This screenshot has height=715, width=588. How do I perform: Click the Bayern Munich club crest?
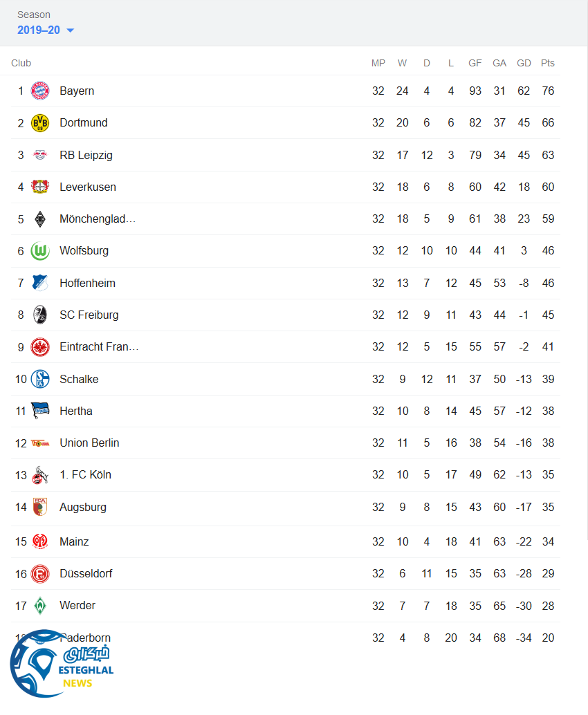[40, 91]
